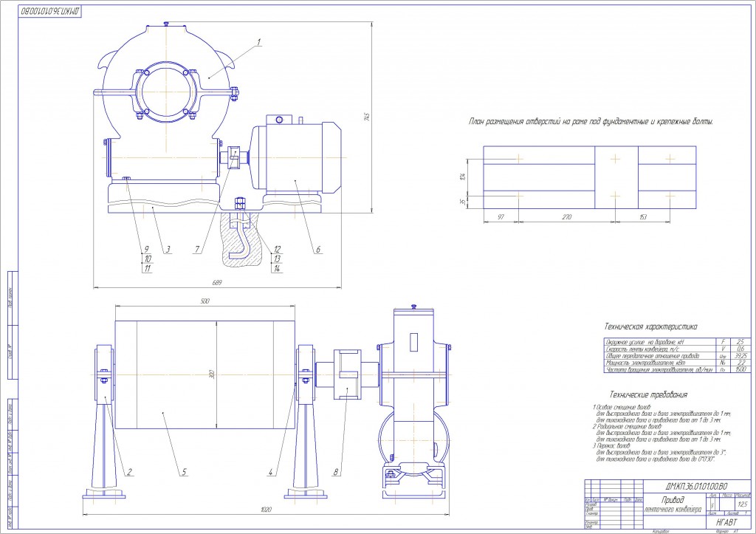
Task: Click the 500 drum length dimension
Action: coord(205,301)
